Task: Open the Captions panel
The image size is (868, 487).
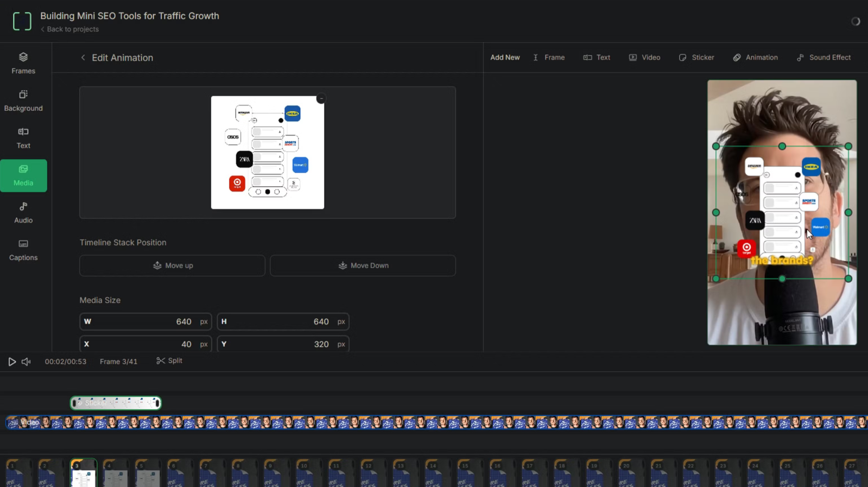Action: coord(23,250)
